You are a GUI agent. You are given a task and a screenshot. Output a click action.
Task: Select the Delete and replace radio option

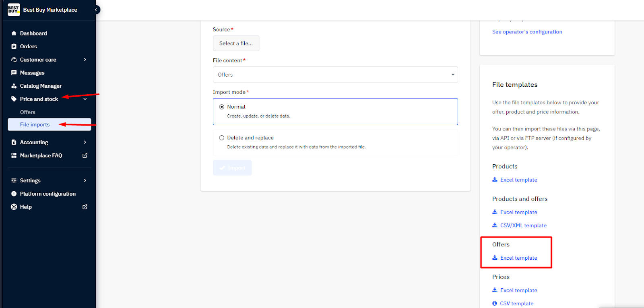(x=222, y=138)
